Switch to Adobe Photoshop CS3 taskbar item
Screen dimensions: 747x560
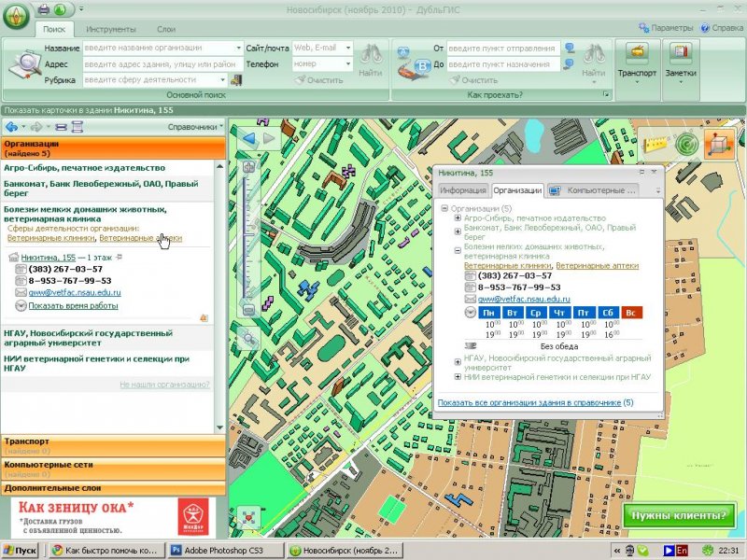[226, 551]
